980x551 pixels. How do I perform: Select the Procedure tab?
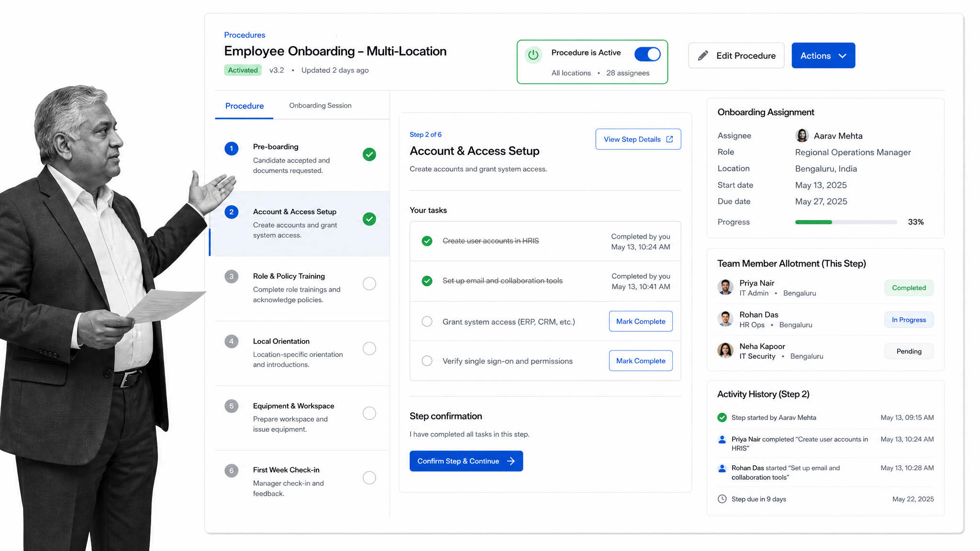pos(245,106)
